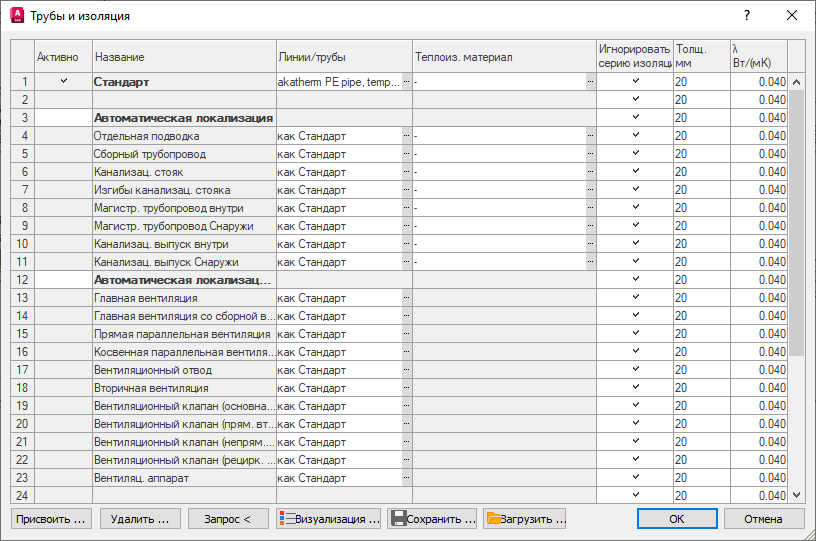This screenshot has height=541, width=816.
Task: Open pipe browse button for Вторичная вентиляция
Action: click(406, 388)
